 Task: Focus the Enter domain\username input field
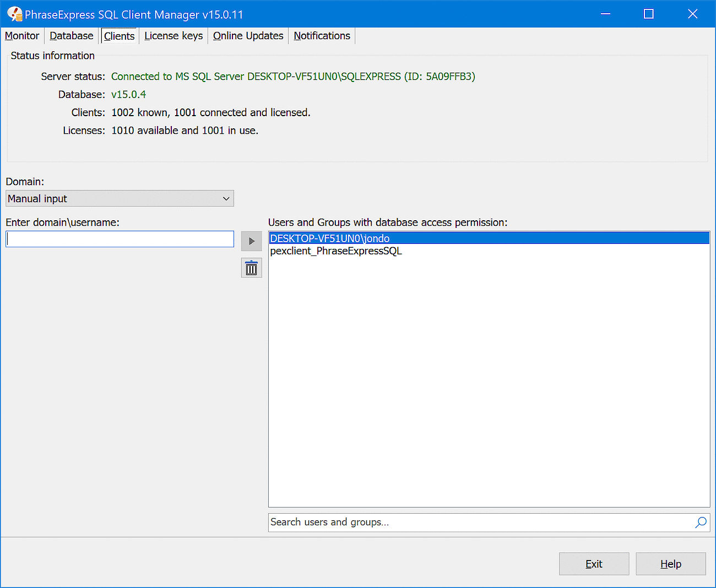coord(120,239)
